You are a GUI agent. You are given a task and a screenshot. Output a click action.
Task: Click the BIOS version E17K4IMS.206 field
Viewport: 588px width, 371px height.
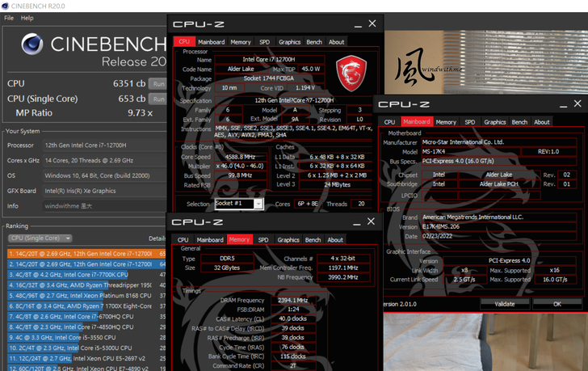coord(499,226)
